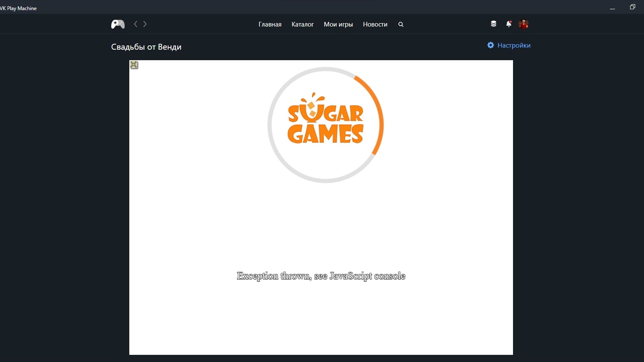Toggle fullscreen icon in game frame
Screen dimensions: 644x362
[134, 65]
